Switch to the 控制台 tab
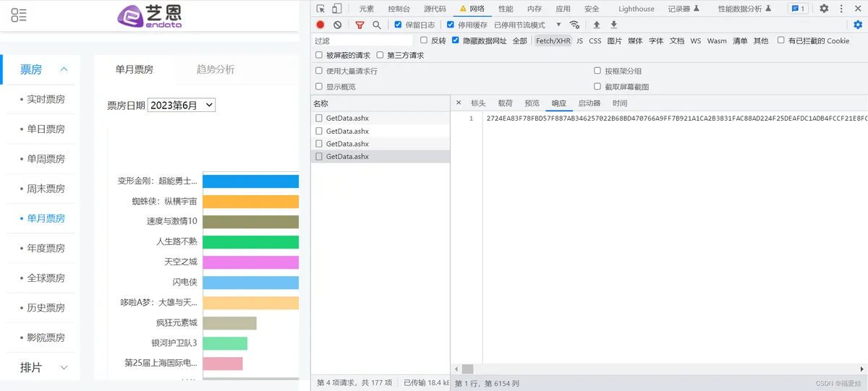Image resolution: width=868 pixels, height=391 pixels. pos(399,9)
